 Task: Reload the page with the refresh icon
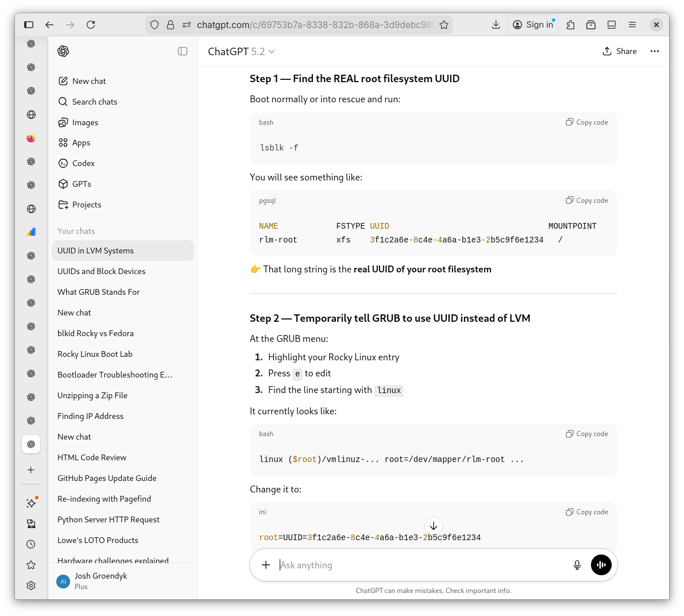[91, 25]
